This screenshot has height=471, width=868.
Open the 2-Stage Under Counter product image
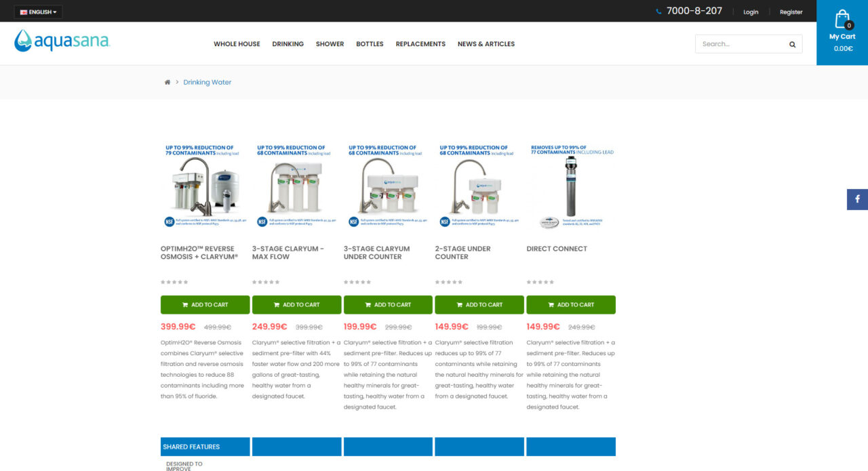[479, 186]
